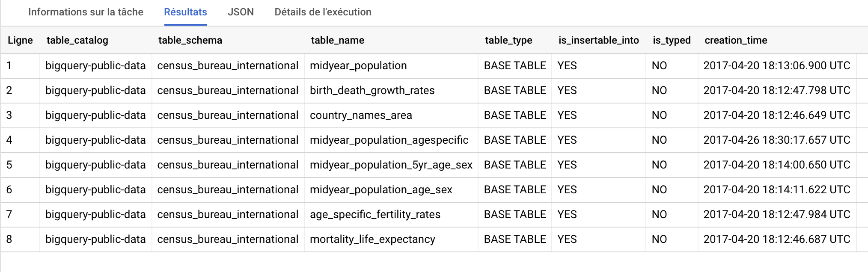The image size is (868, 272).
Task: Open the JSON tab
Action: click(x=241, y=12)
